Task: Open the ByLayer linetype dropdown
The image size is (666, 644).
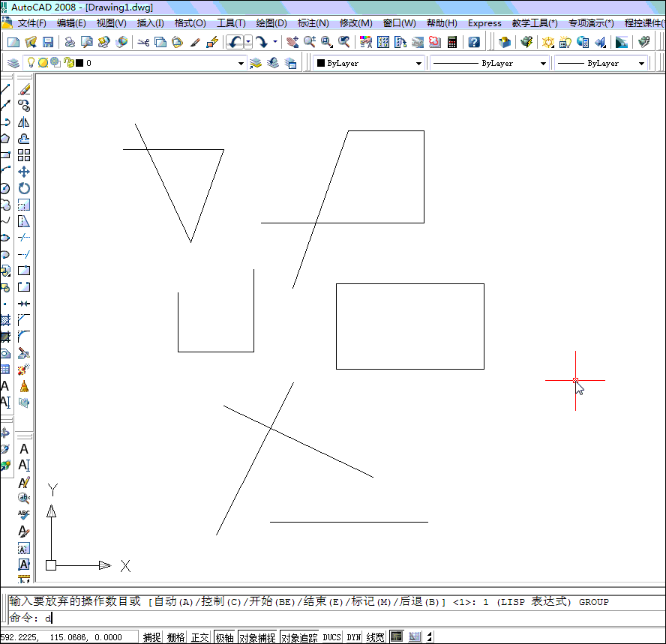Action: click(543, 63)
